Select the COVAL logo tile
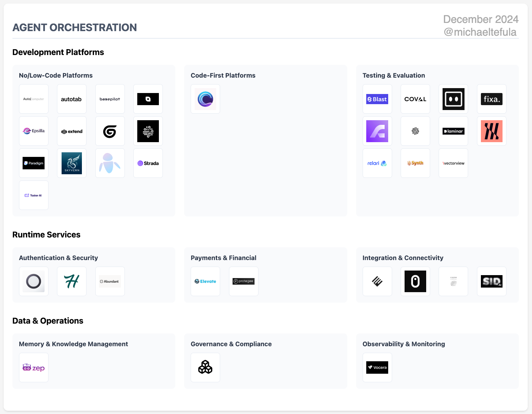Viewport: 532px width, 414px height. [415, 99]
